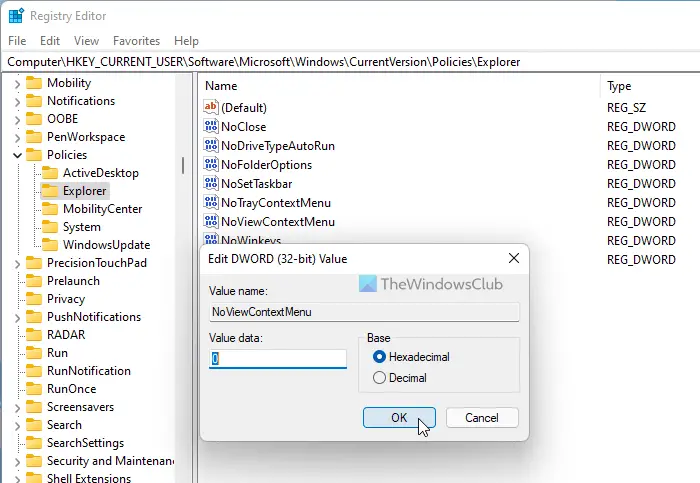Click the Value name field
The image size is (700, 483).
(x=364, y=312)
